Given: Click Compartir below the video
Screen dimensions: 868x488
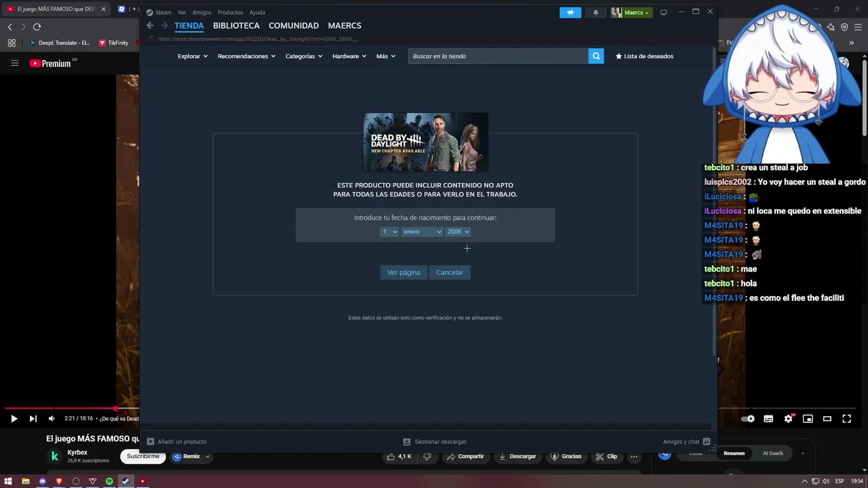Looking at the screenshot, I should pos(465,456).
